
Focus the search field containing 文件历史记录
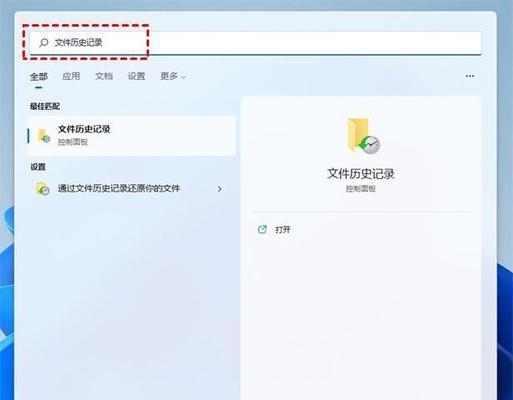[255, 43]
